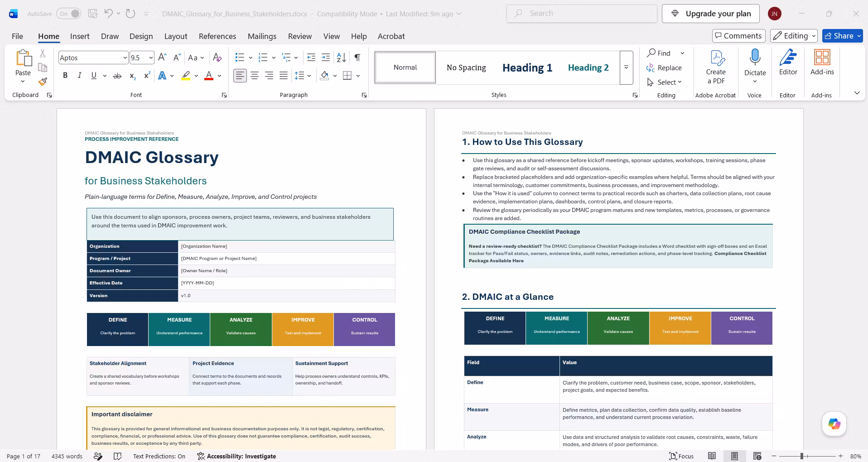Image resolution: width=868 pixels, height=462 pixels.
Task: Switch to Read Mode view
Action: click(x=712, y=456)
